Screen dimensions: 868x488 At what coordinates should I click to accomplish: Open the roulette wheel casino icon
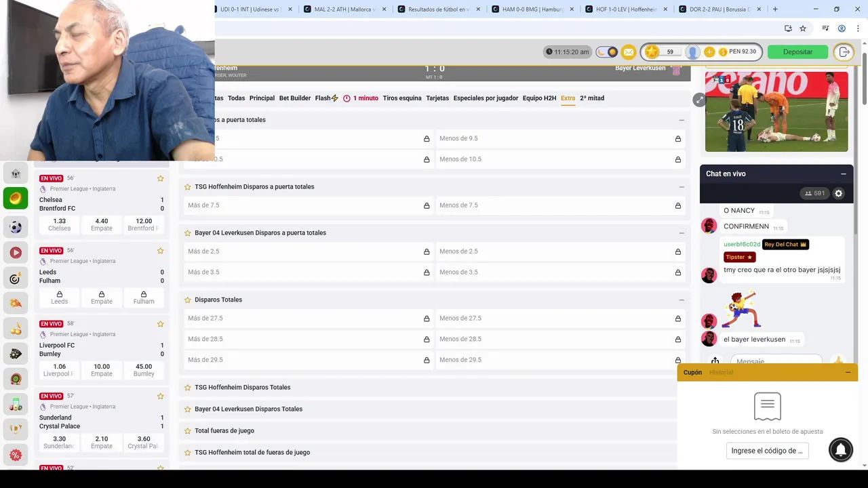16,379
